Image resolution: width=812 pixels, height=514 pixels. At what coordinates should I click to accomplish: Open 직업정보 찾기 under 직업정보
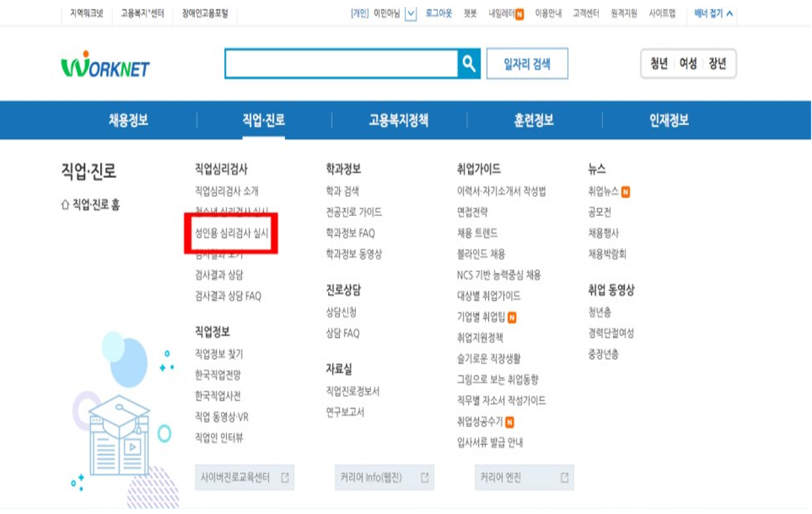(x=221, y=352)
